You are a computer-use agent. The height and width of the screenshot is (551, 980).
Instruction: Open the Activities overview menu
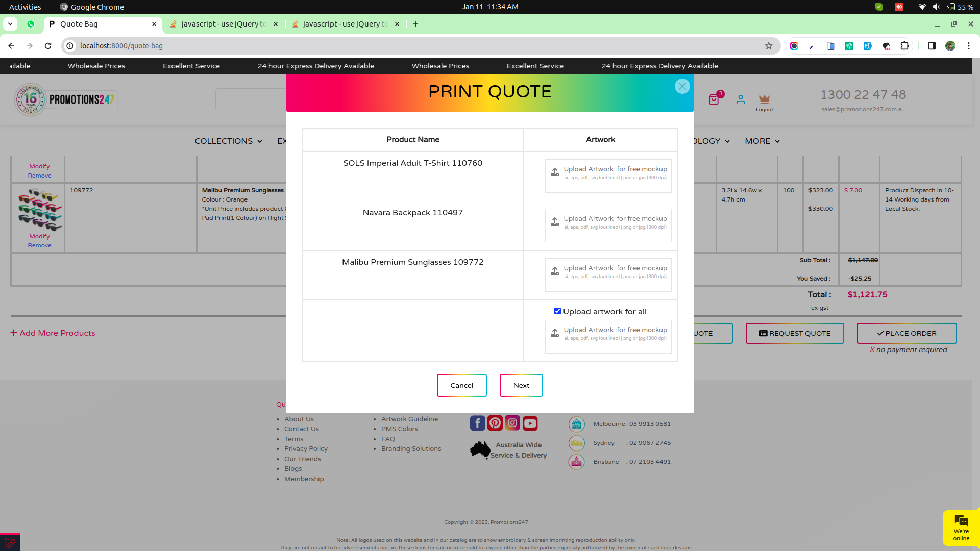click(x=25, y=7)
